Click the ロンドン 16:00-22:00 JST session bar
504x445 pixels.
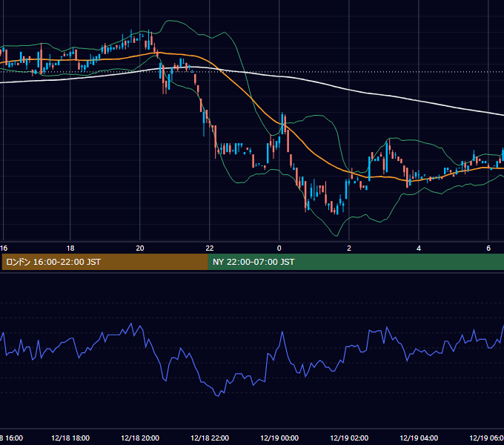(105, 262)
